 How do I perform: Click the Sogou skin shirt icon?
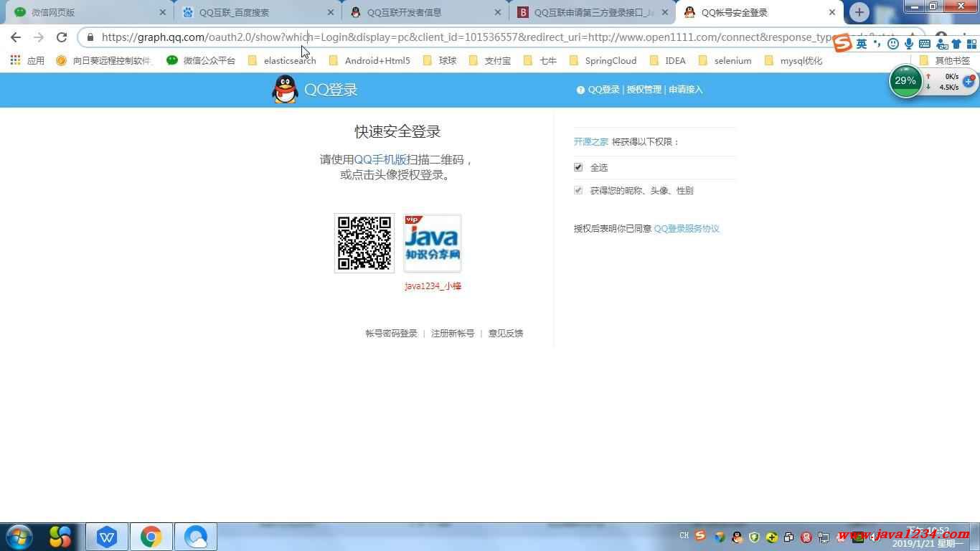pos(955,44)
